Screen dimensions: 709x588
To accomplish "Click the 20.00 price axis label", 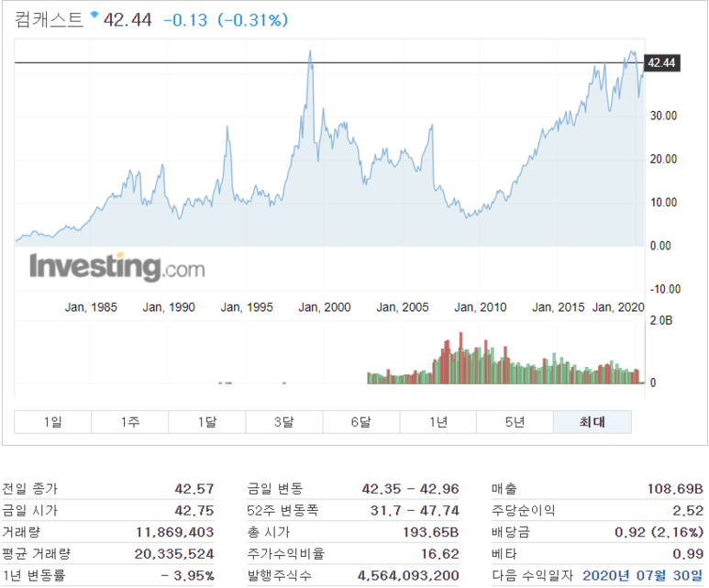I will (x=663, y=160).
